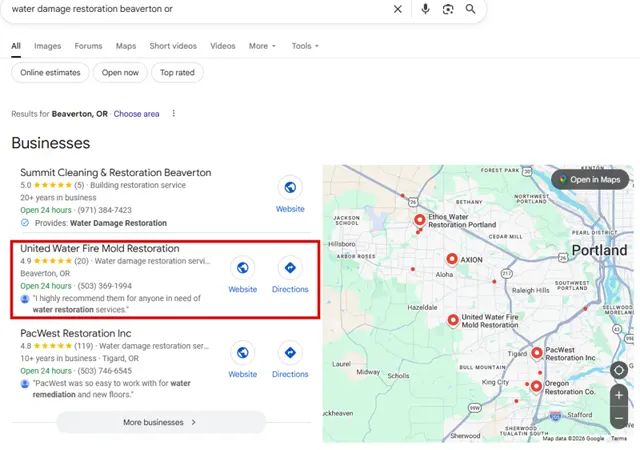Click Directions label for United Water Fire
The image size is (640, 450).
[x=290, y=289]
